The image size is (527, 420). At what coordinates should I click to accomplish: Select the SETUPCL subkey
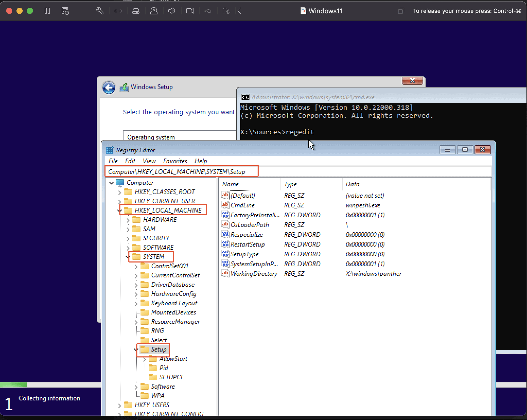[171, 377]
